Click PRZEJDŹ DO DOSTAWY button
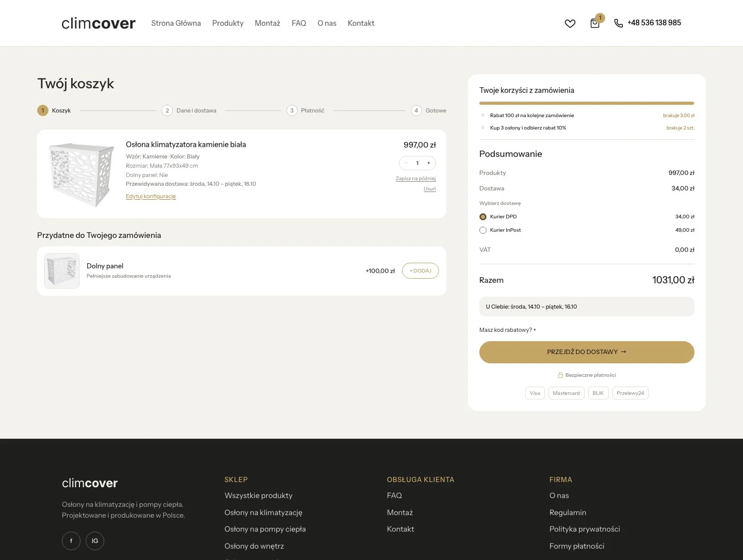 point(587,352)
